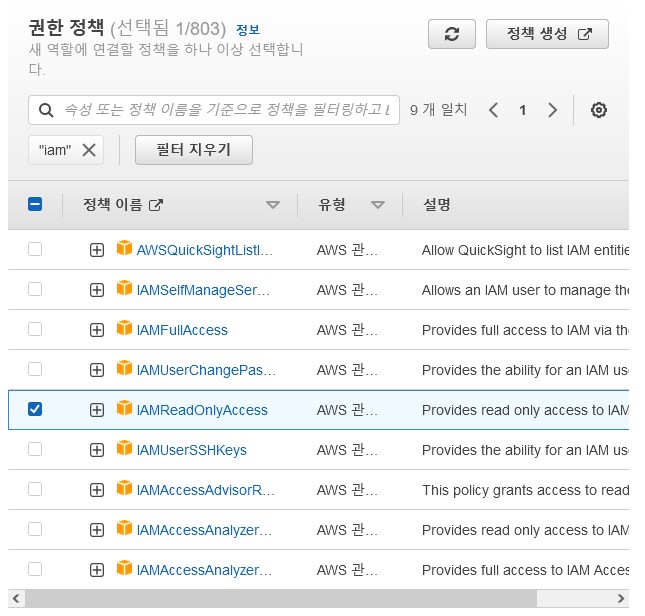Go to the previous results page
This screenshot has width=645, height=616.
tap(494, 110)
